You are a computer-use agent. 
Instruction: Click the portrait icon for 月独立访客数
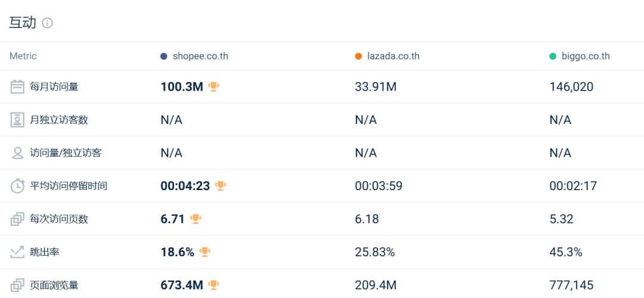point(17,120)
